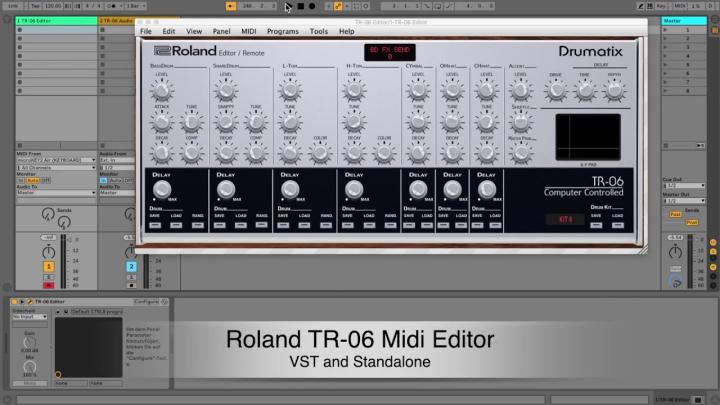720x405 pixels.
Task: Click the SnareDrum Rand button
Action: [262, 225]
